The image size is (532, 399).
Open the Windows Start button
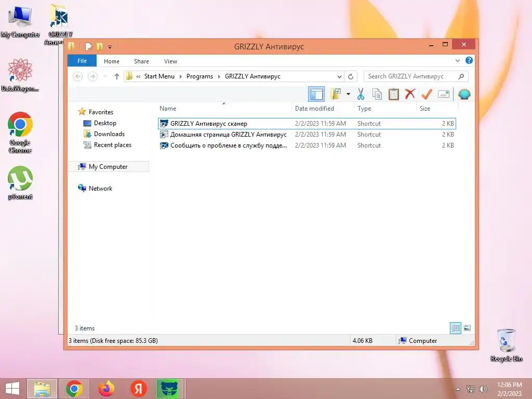coord(12,389)
